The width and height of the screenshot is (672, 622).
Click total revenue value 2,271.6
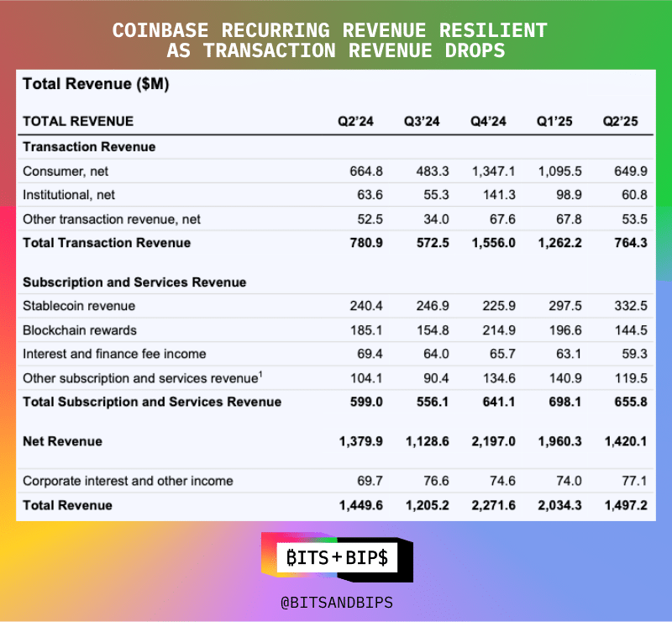(x=493, y=505)
